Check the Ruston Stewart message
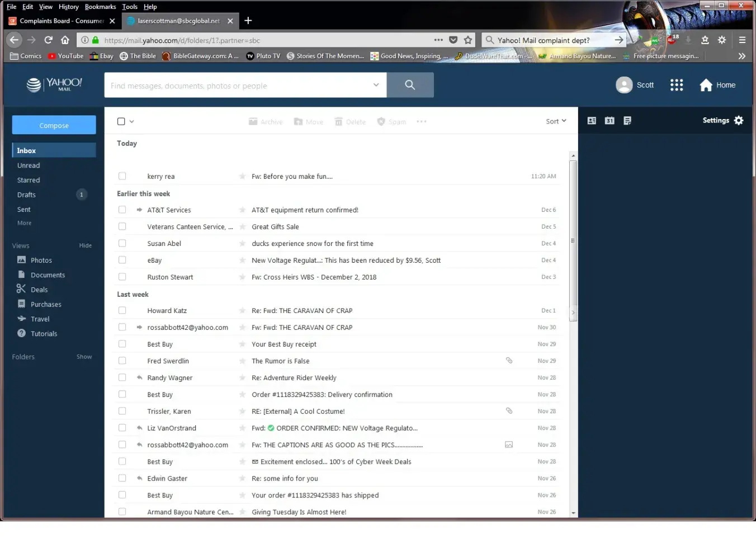The width and height of the screenshot is (756, 559). [x=122, y=277]
